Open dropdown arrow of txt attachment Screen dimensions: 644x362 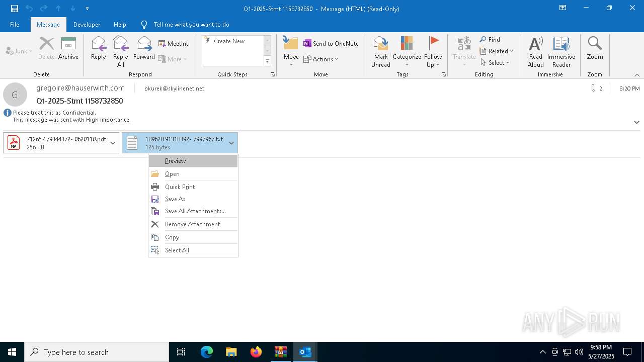pos(231,143)
